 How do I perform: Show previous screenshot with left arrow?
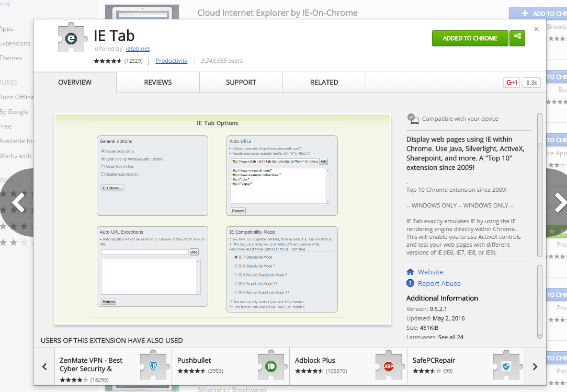(x=18, y=202)
